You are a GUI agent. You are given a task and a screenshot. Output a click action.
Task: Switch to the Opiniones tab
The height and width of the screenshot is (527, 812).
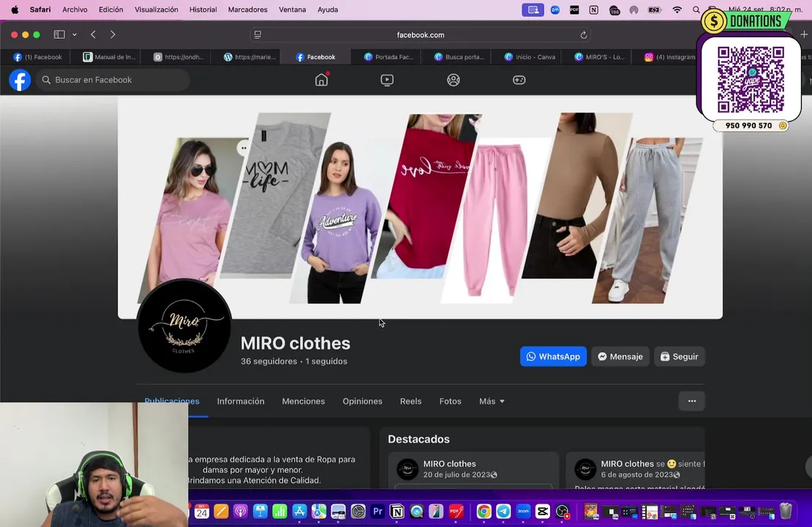point(363,401)
